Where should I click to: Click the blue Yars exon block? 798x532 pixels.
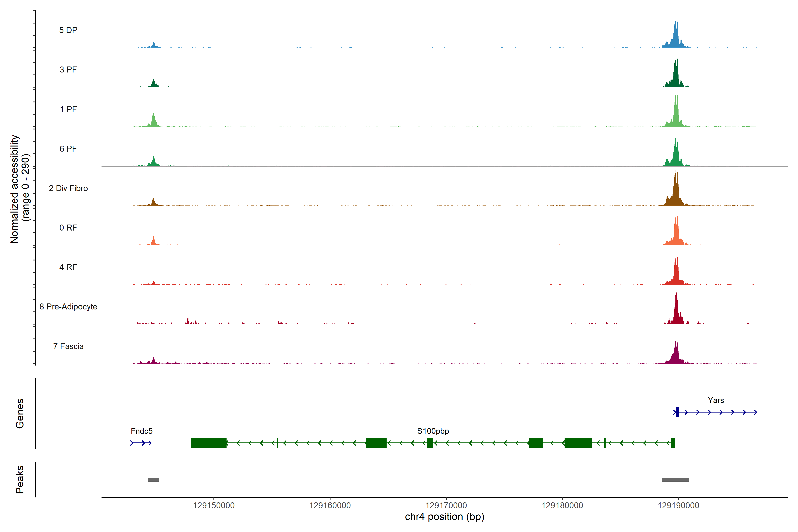pyautogui.click(x=677, y=412)
